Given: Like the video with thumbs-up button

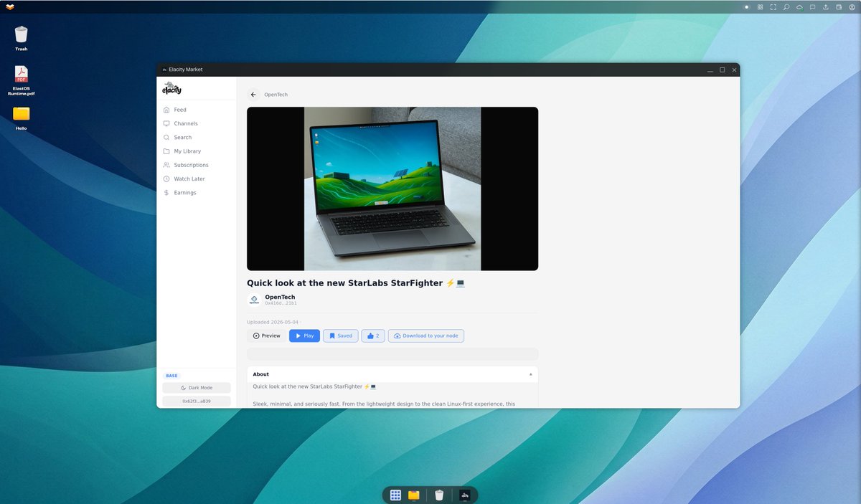Looking at the screenshot, I should point(373,336).
